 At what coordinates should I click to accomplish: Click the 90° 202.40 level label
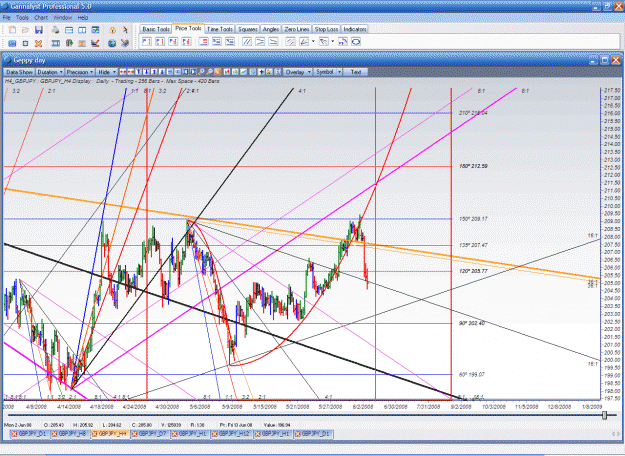[x=472, y=323]
